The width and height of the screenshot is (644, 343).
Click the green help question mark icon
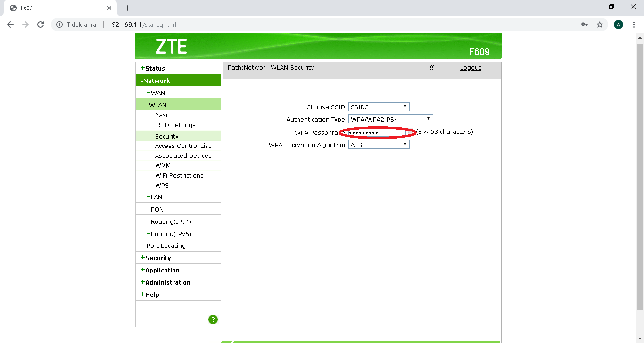point(213,319)
